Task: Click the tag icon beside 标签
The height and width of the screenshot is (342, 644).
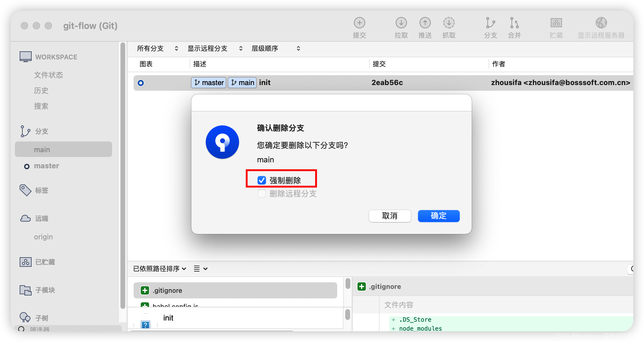Action: [25, 190]
